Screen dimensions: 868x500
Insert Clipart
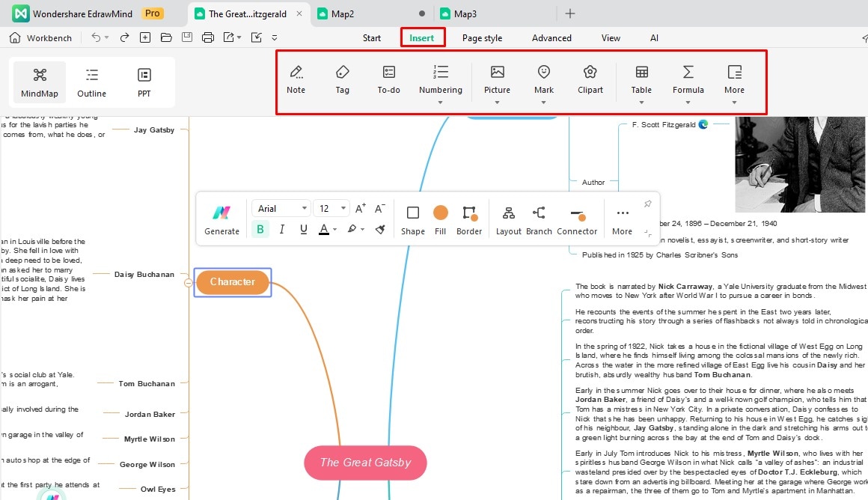pos(590,80)
